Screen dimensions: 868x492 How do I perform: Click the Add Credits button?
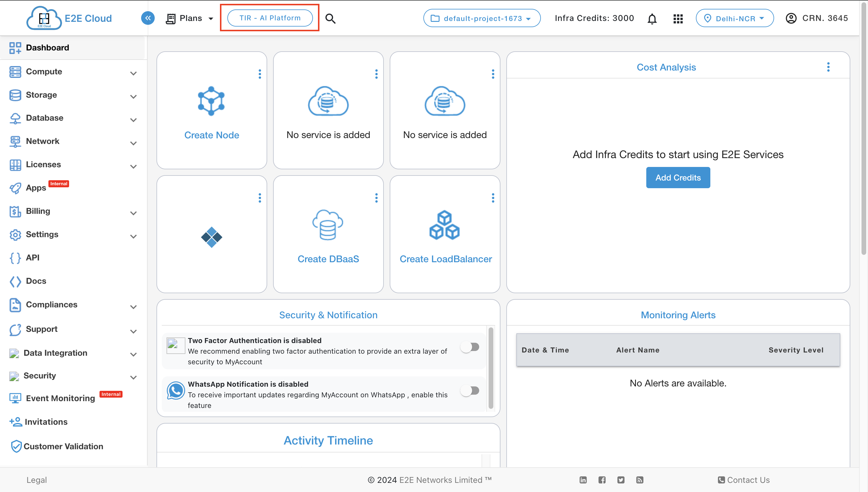click(x=678, y=178)
